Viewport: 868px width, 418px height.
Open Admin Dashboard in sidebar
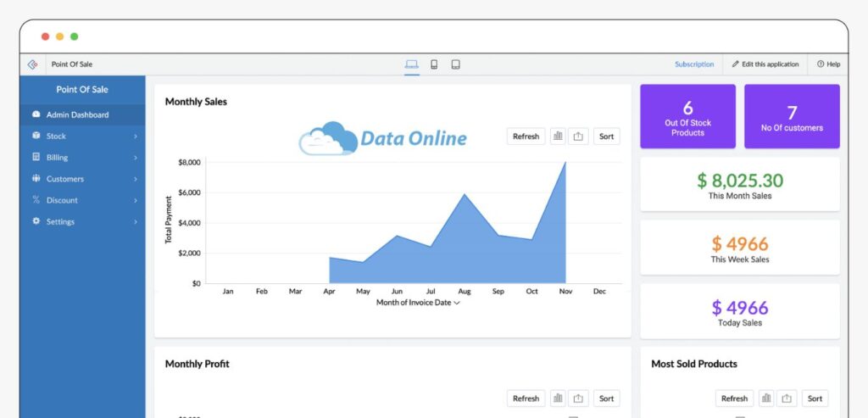tap(82, 114)
